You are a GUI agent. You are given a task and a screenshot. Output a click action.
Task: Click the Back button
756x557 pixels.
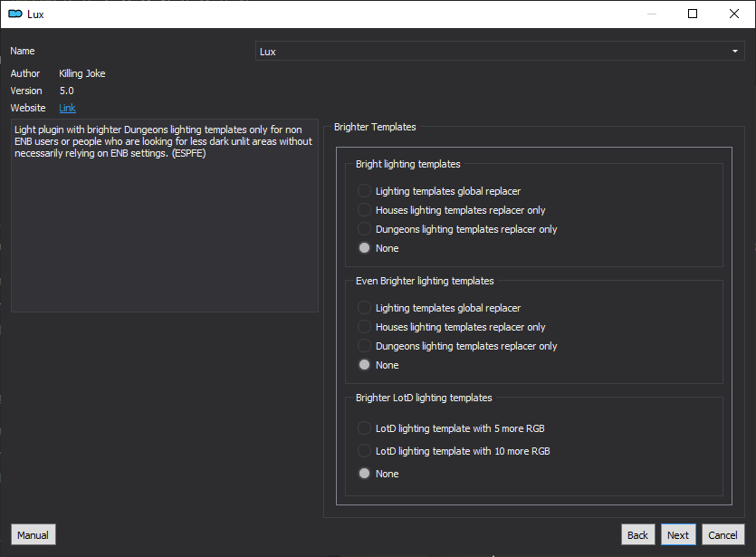tap(638, 535)
